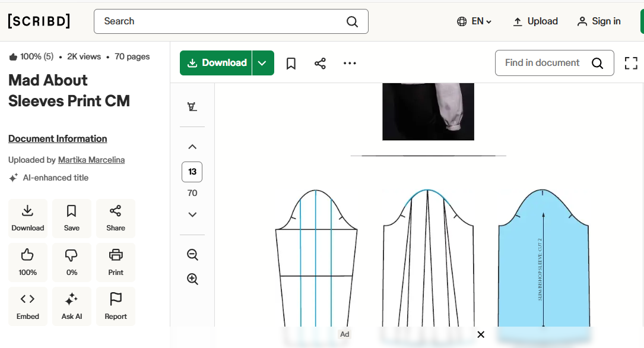Go to next page with down chevron
Viewport: 644px width, 348px height.
click(x=192, y=214)
